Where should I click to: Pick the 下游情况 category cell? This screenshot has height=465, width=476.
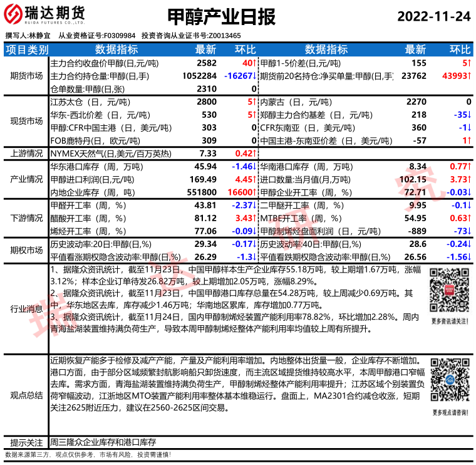click(x=26, y=218)
